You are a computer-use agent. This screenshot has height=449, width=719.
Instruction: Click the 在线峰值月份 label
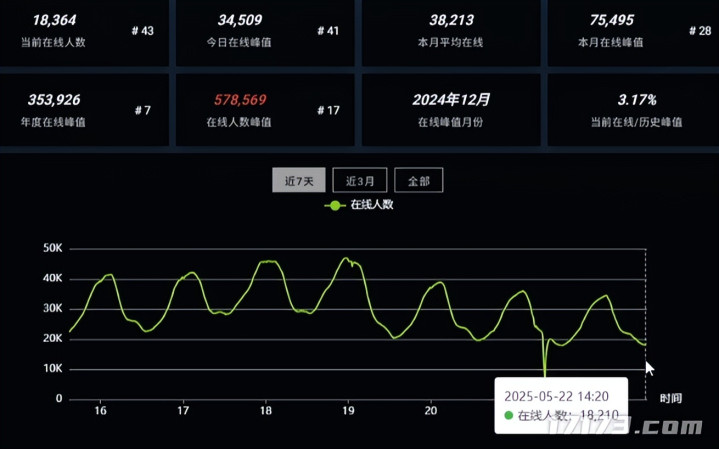click(450, 122)
